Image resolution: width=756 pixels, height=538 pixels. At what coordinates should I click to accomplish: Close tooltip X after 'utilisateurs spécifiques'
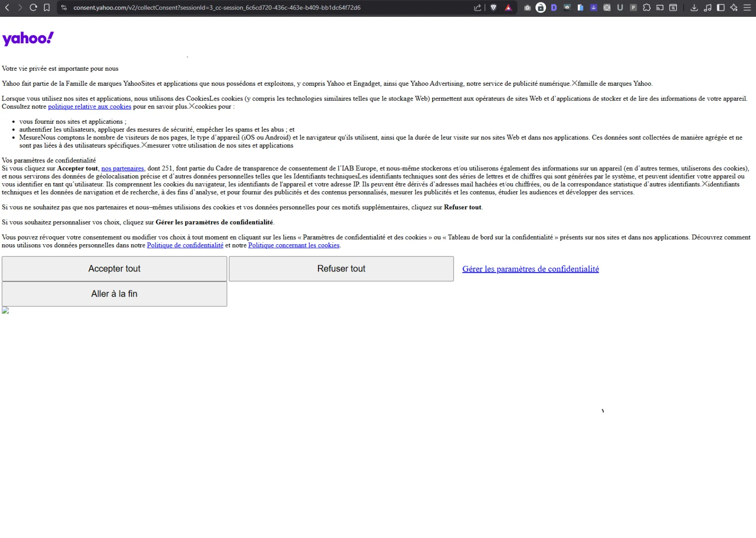coord(144,145)
